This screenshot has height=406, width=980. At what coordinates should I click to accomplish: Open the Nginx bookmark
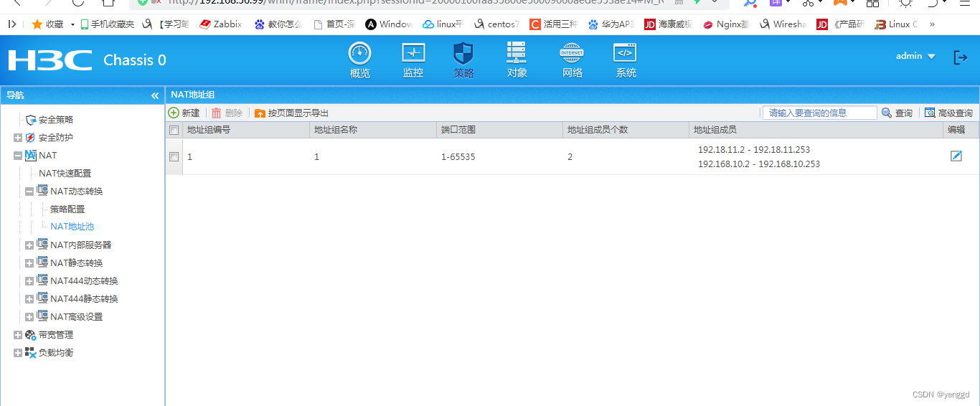(x=726, y=24)
